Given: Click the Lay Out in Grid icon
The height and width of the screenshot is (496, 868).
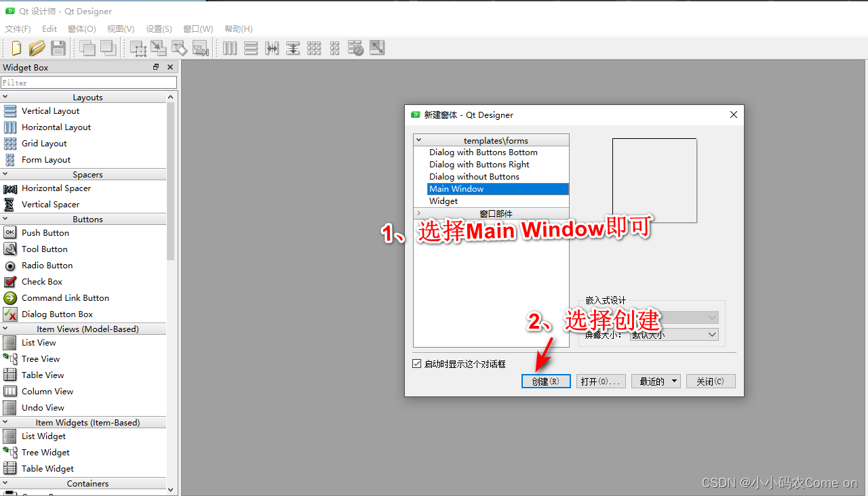Looking at the screenshot, I should 314,48.
